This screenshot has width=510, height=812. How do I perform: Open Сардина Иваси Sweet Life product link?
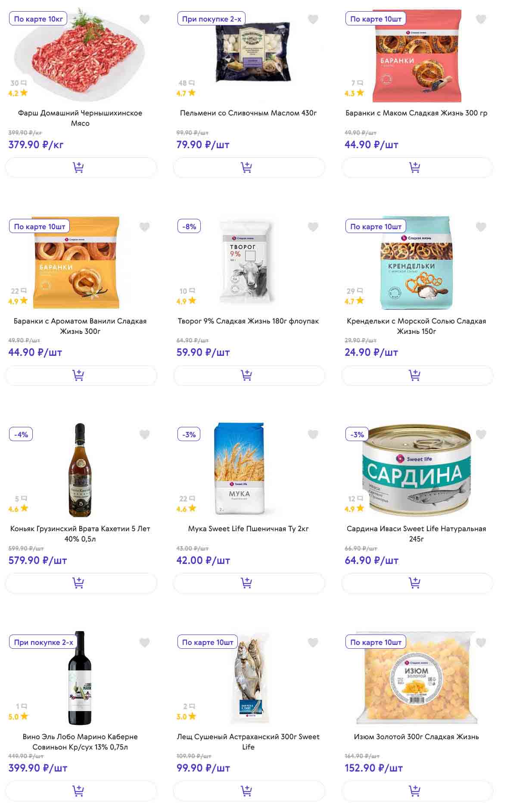tap(416, 534)
